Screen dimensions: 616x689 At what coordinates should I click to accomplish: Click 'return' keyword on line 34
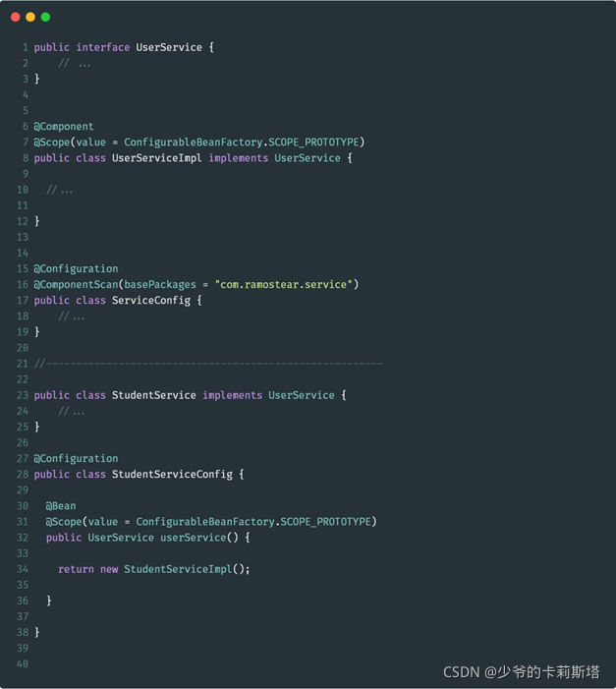(76, 569)
